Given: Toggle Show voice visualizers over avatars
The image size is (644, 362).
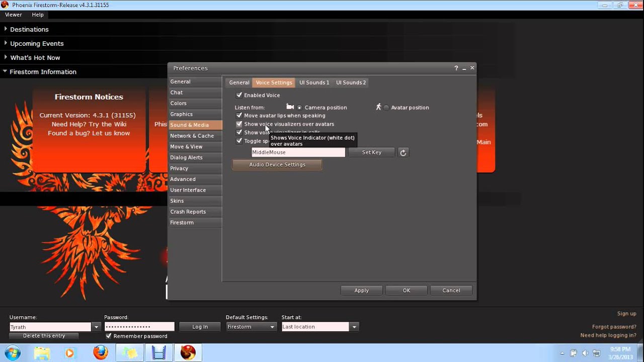Looking at the screenshot, I should click(239, 124).
